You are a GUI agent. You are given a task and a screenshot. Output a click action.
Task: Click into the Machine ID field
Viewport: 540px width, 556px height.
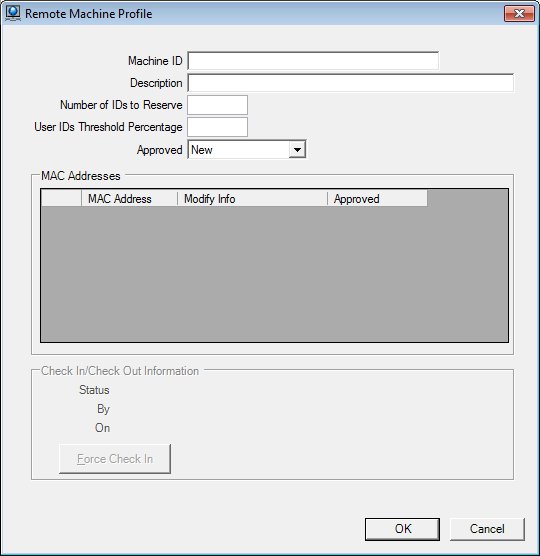pos(313,61)
